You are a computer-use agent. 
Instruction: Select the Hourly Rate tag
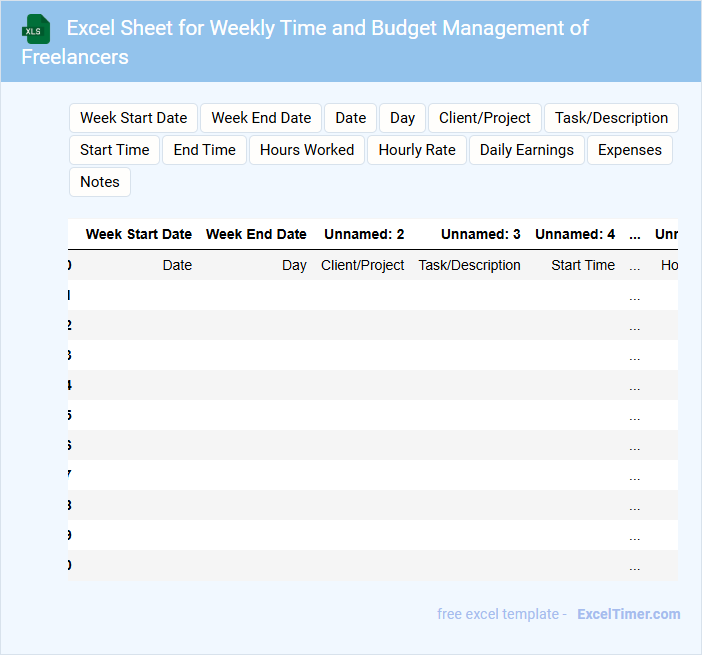417,150
